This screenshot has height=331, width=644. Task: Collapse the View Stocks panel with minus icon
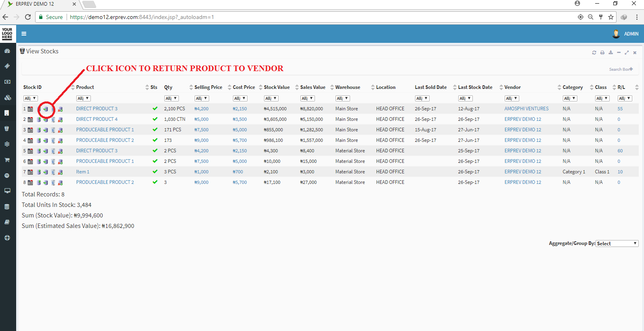pyautogui.click(x=619, y=53)
